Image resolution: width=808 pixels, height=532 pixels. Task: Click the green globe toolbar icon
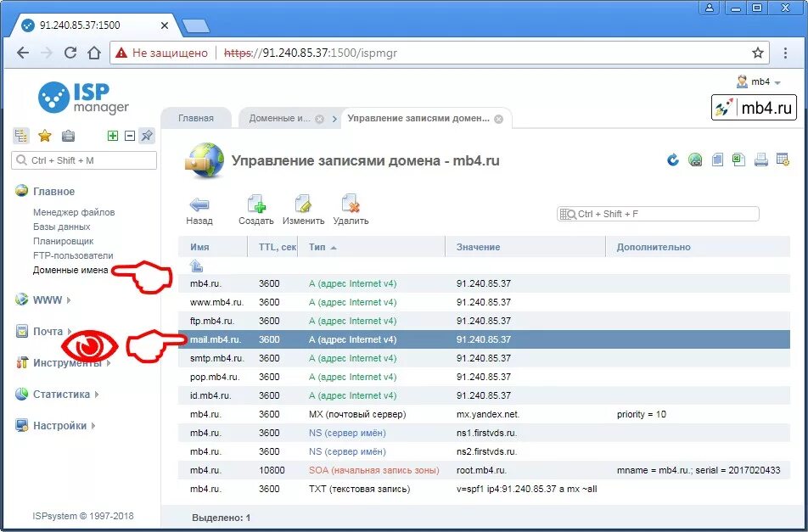695,160
